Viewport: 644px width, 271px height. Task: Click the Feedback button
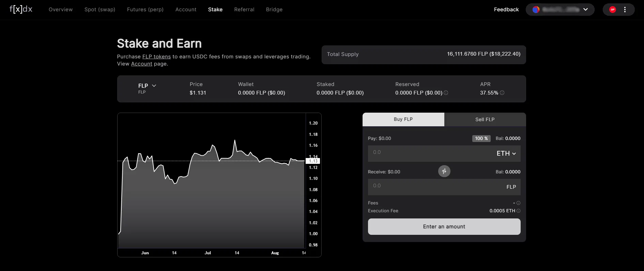pyautogui.click(x=506, y=10)
